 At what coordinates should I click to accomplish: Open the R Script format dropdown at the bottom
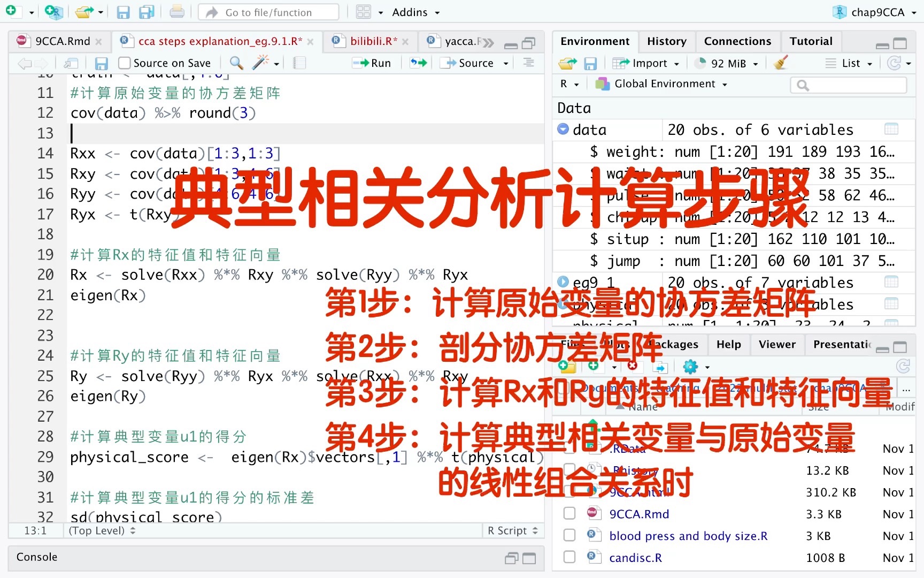511,530
